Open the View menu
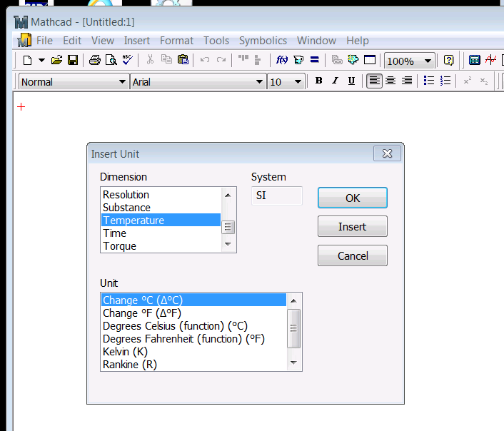Screen dimensions: 504x431 coord(103,41)
